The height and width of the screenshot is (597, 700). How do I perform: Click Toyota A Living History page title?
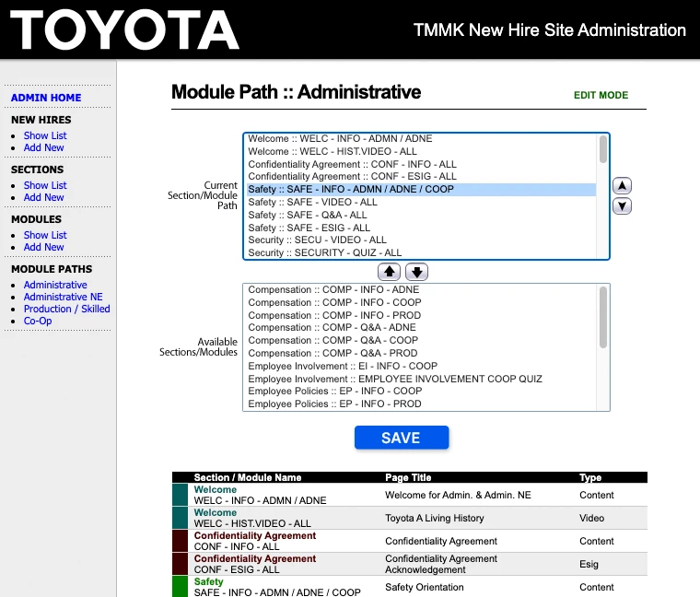click(435, 518)
